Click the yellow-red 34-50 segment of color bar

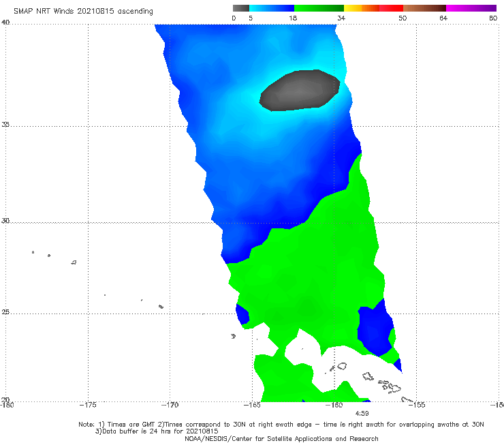click(373, 8)
